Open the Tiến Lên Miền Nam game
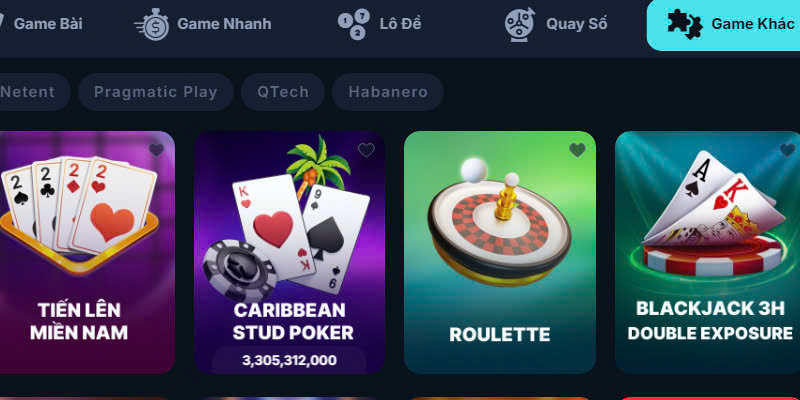This screenshot has height=400, width=800. (87, 253)
